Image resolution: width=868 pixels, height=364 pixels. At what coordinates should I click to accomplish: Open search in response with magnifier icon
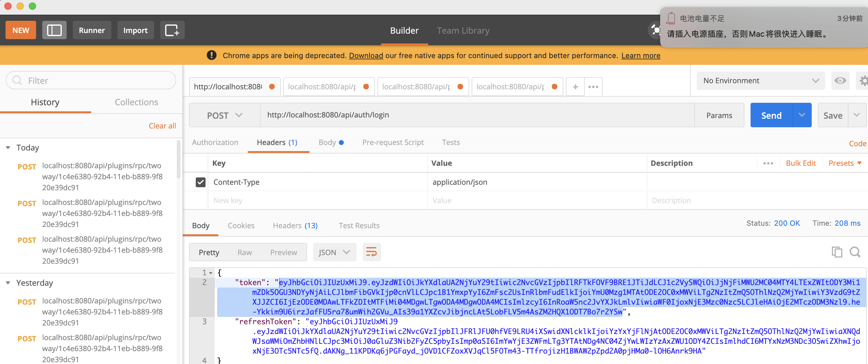click(x=855, y=252)
